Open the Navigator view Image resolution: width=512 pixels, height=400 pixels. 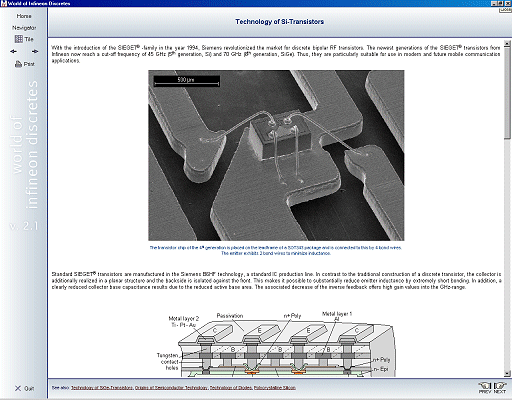[x=24, y=28]
